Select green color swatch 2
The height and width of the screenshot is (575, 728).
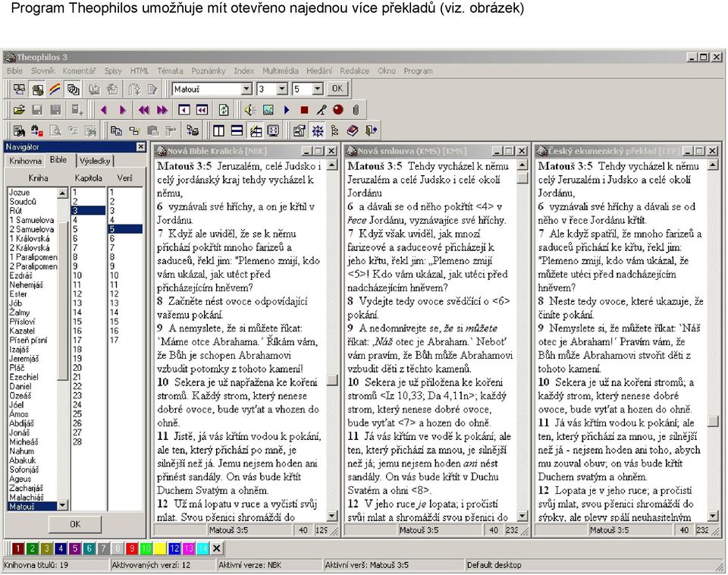click(32, 548)
